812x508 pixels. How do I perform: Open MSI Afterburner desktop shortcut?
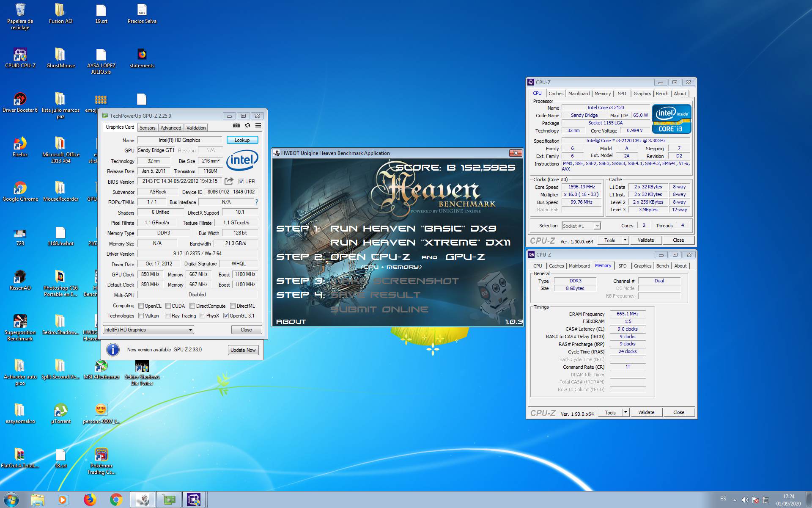coord(101,369)
